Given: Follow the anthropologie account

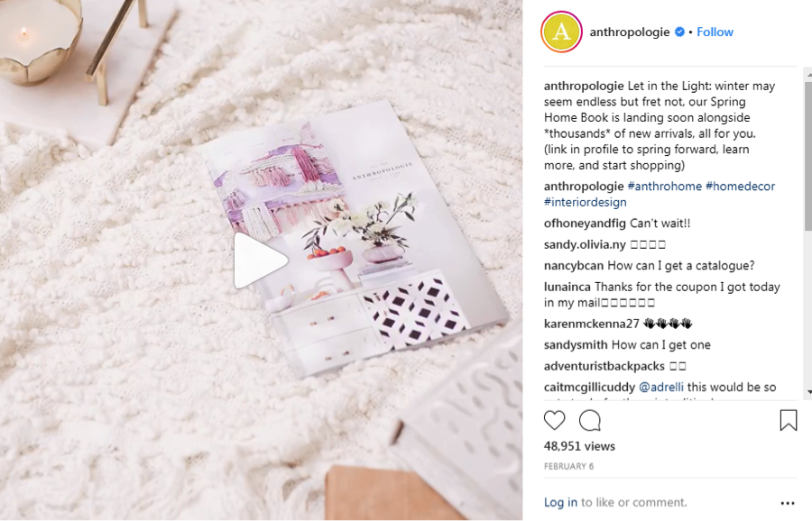Looking at the screenshot, I should point(715,32).
